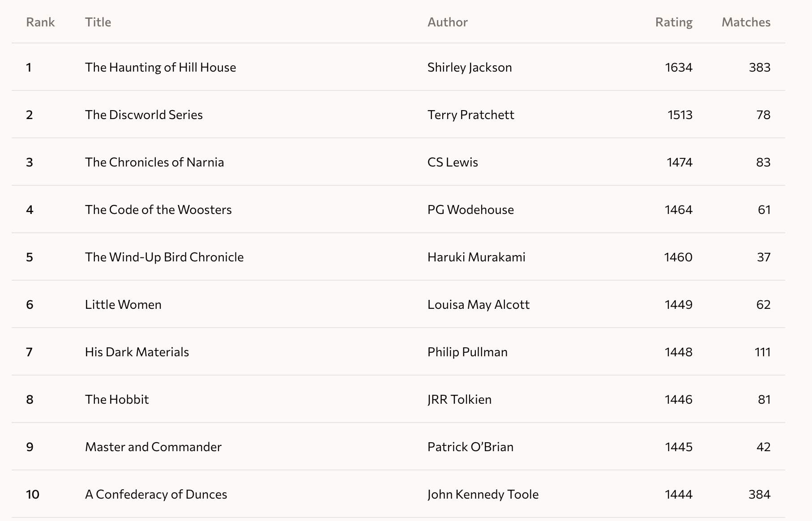The height and width of the screenshot is (521, 812).
Task: Click the Author column header
Action: (x=448, y=22)
